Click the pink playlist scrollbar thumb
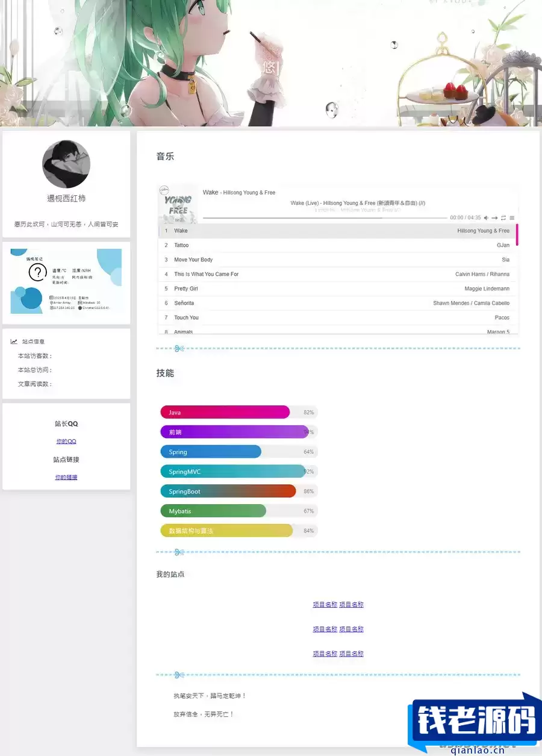 pyautogui.click(x=517, y=234)
